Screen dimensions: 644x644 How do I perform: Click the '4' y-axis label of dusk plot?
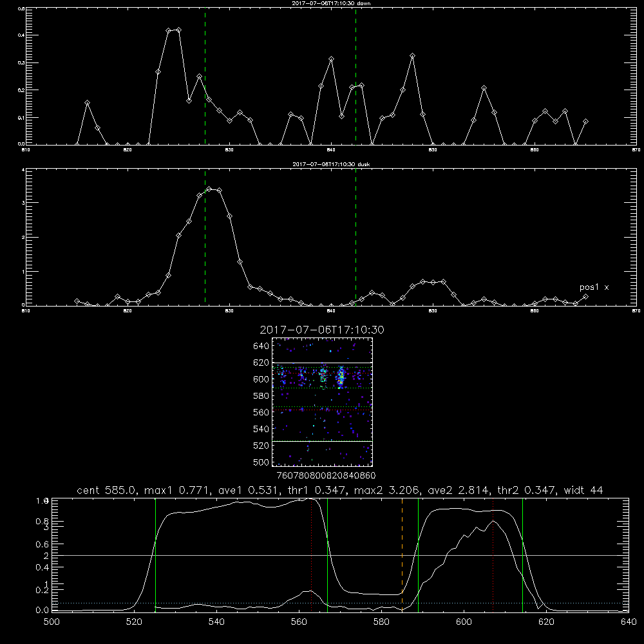(x=23, y=169)
